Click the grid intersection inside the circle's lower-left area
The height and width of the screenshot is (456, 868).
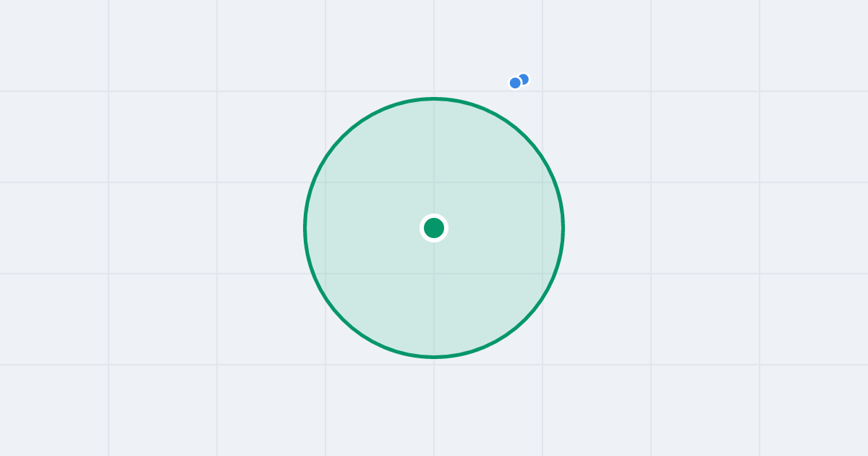[x=325, y=274]
